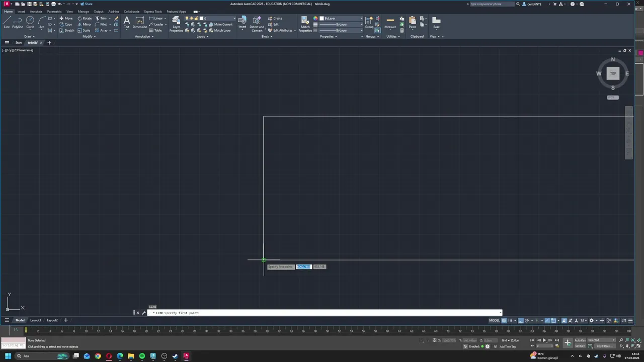
Task: Open Windows Start menu
Action: click(8, 356)
